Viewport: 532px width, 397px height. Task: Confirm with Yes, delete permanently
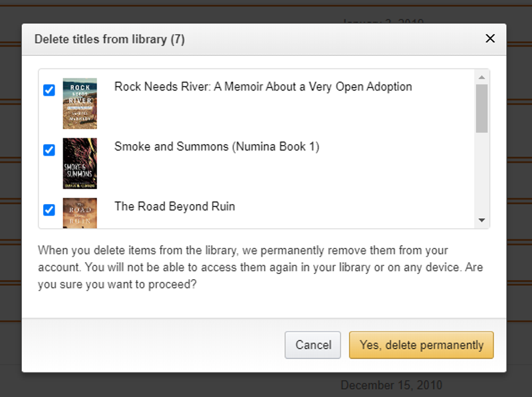(421, 345)
